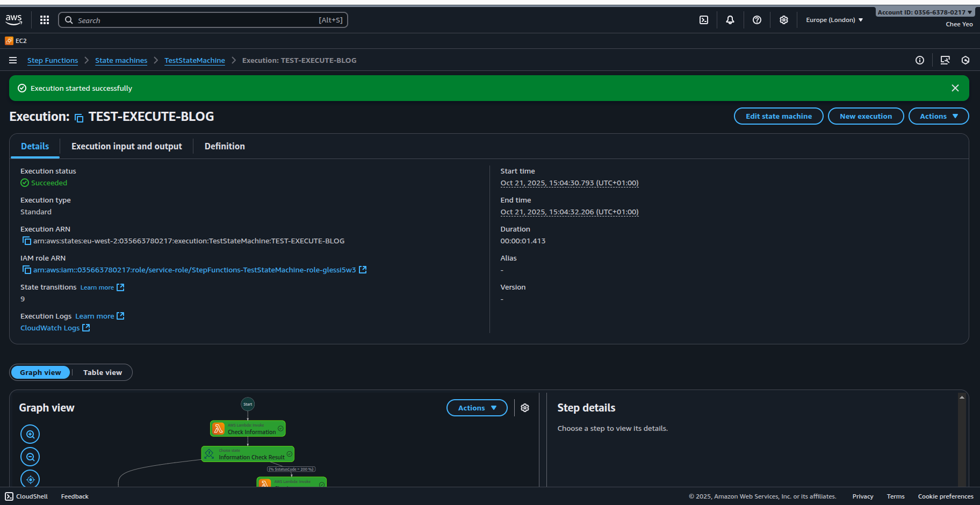
Task: Open the graph view preferences gear
Action: click(x=525, y=408)
